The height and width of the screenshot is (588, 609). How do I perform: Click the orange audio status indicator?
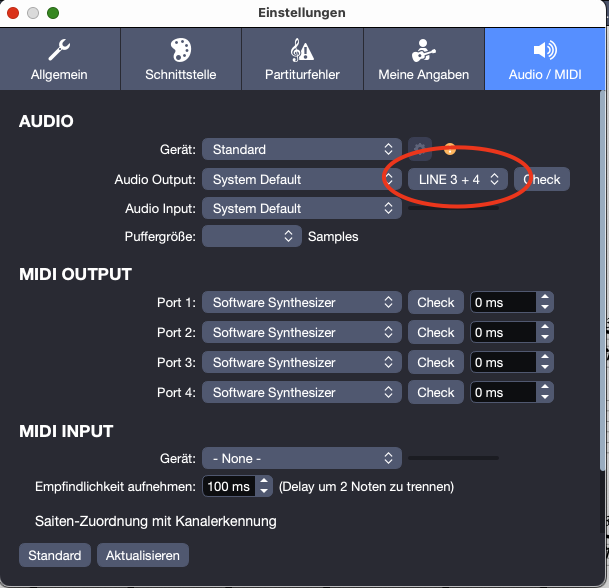[x=450, y=149]
